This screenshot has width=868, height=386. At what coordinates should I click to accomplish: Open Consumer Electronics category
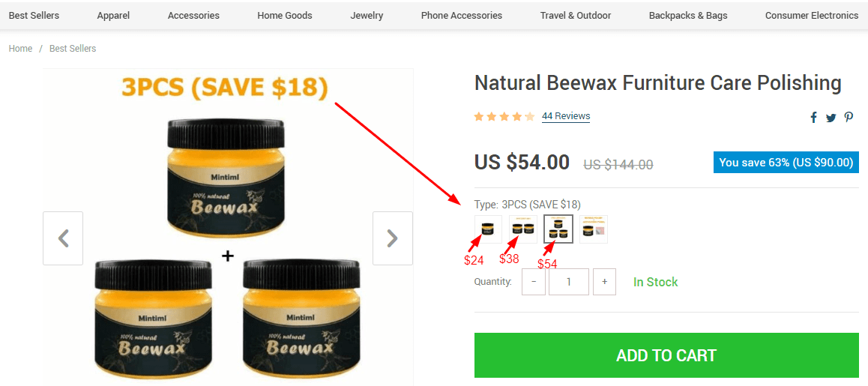click(812, 16)
